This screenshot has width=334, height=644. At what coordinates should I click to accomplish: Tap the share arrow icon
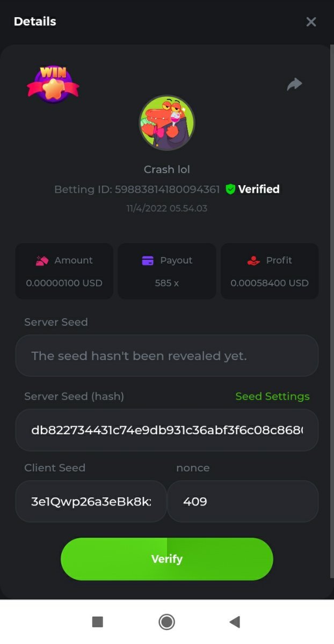(294, 84)
